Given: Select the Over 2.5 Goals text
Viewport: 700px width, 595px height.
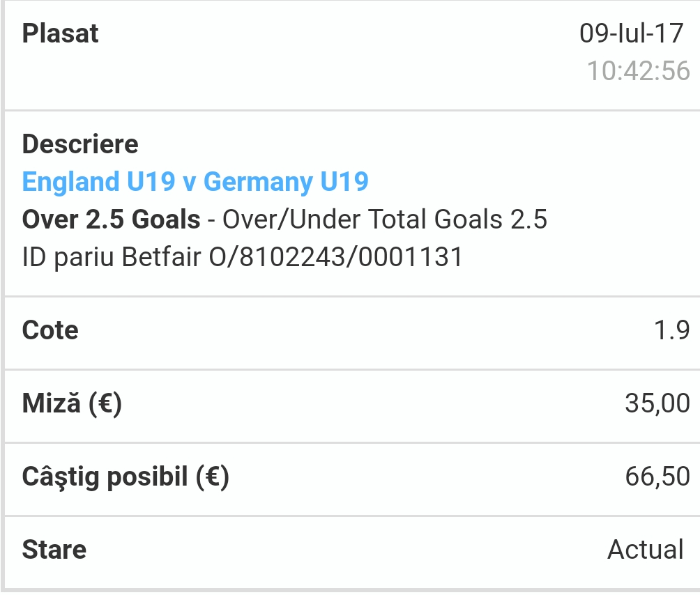Looking at the screenshot, I should 111,219.
